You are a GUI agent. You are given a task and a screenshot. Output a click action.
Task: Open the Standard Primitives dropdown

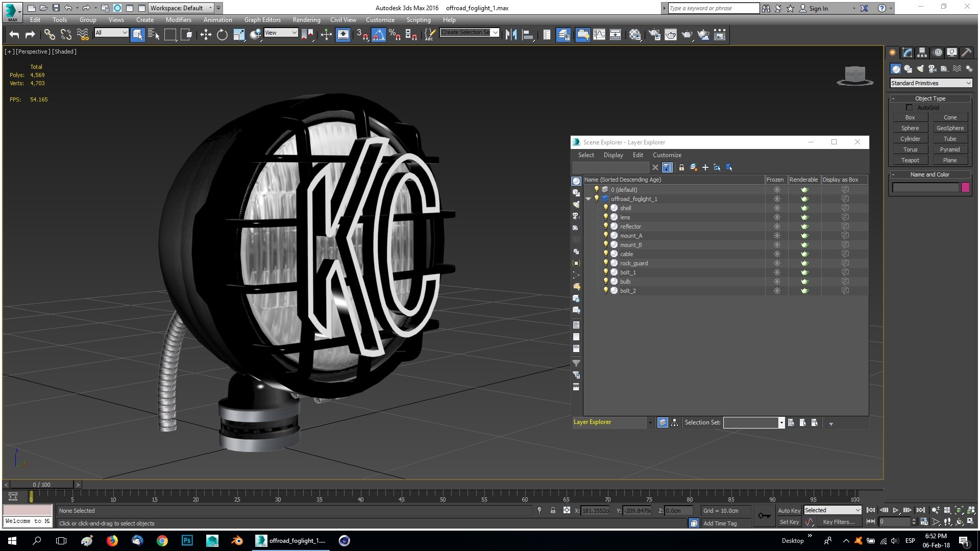(x=930, y=83)
